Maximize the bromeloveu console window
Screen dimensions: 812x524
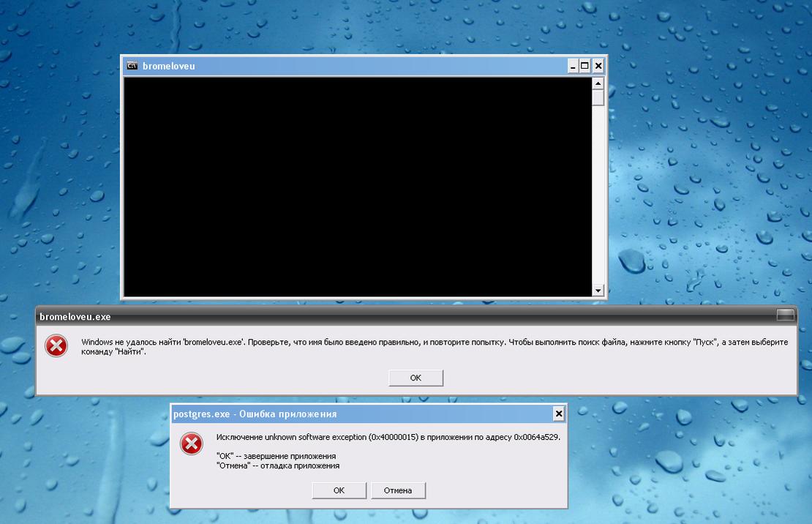pyautogui.click(x=585, y=66)
